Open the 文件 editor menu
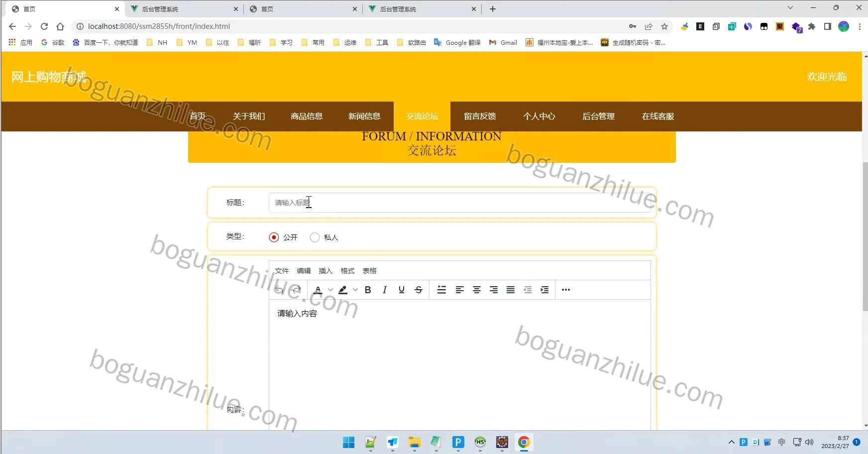This screenshot has height=454, width=868. pyautogui.click(x=282, y=271)
